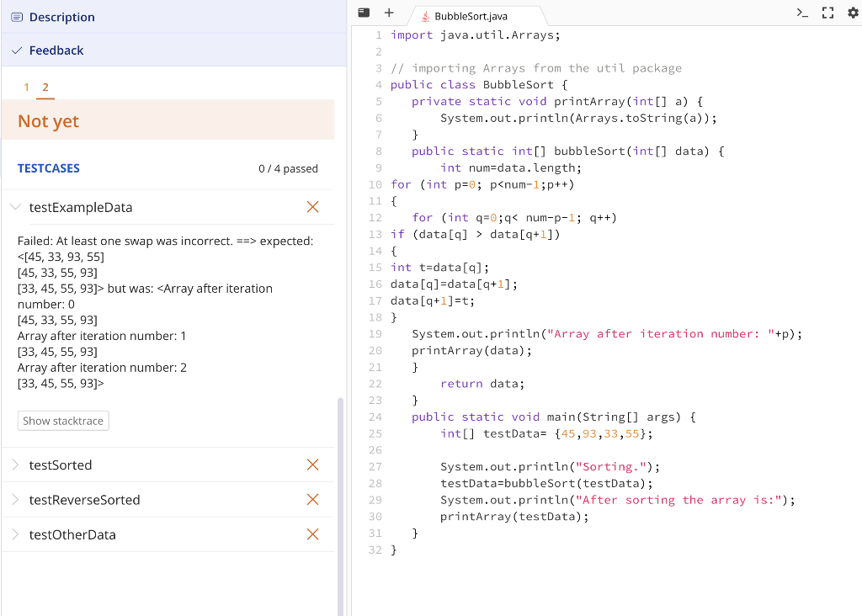This screenshot has width=862, height=616.
Task: Click the importing Arrays comment line
Action: coord(536,68)
